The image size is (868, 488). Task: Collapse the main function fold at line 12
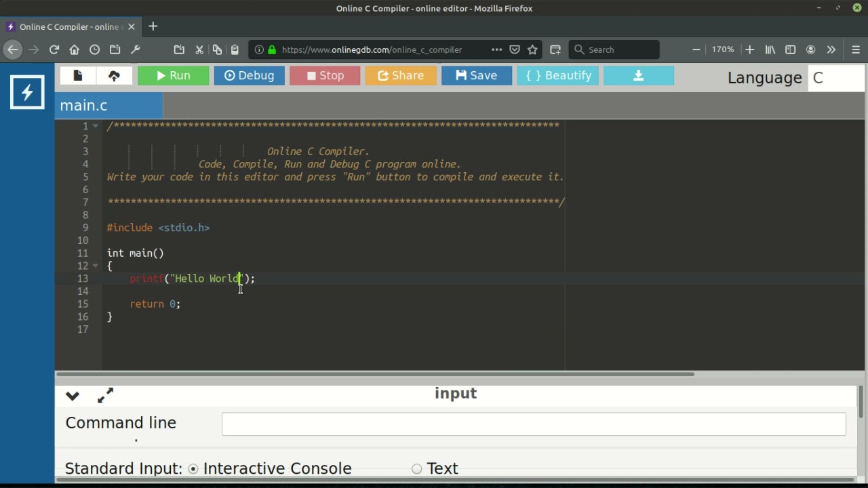[96, 266]
